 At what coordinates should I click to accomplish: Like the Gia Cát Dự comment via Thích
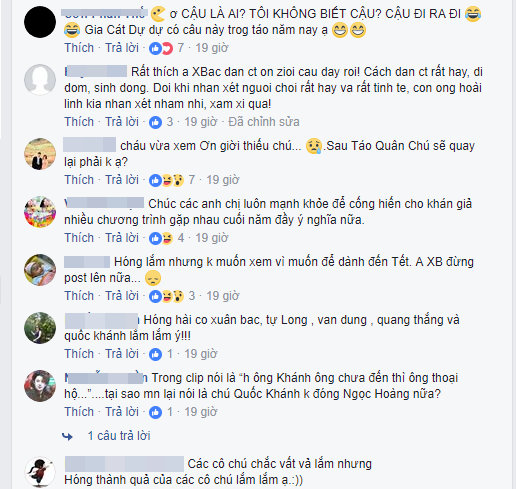tap(79, 48)
